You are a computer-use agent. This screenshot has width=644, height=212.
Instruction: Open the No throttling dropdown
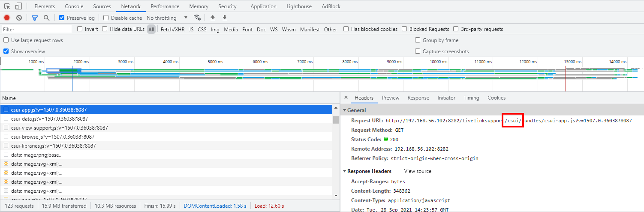click(x=167, y=18)
